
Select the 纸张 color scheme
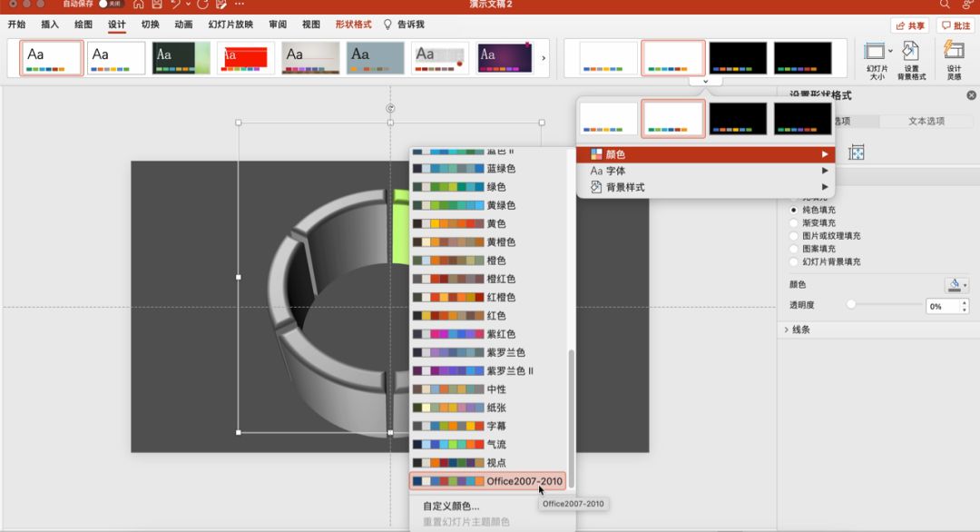488,408
